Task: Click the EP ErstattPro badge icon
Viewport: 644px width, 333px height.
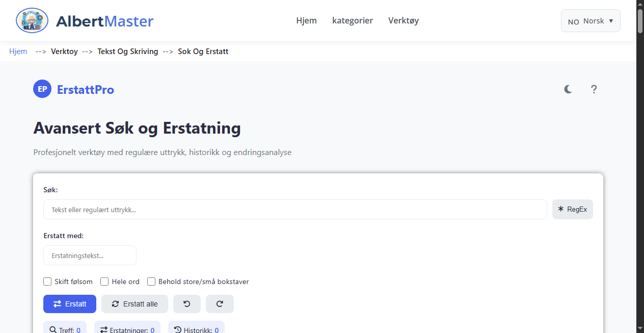Action: click(x=42, y=89)
